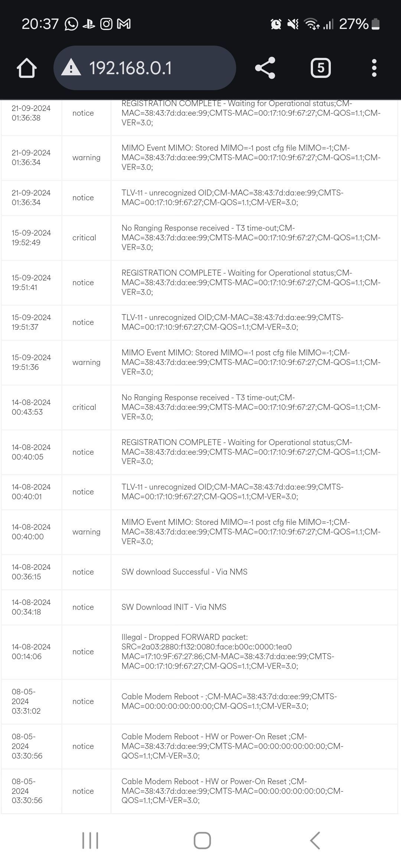This screenshot has height=868, width=401.
Task: Tap the Android back navigation arrow
Action: [x=315, y=840]
